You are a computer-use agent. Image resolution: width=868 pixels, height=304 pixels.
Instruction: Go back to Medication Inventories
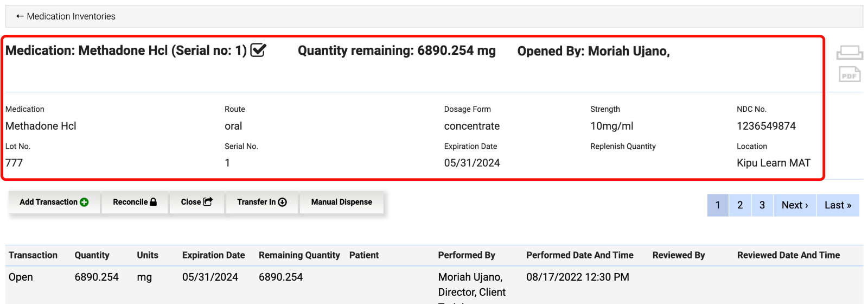coord(66,16)
